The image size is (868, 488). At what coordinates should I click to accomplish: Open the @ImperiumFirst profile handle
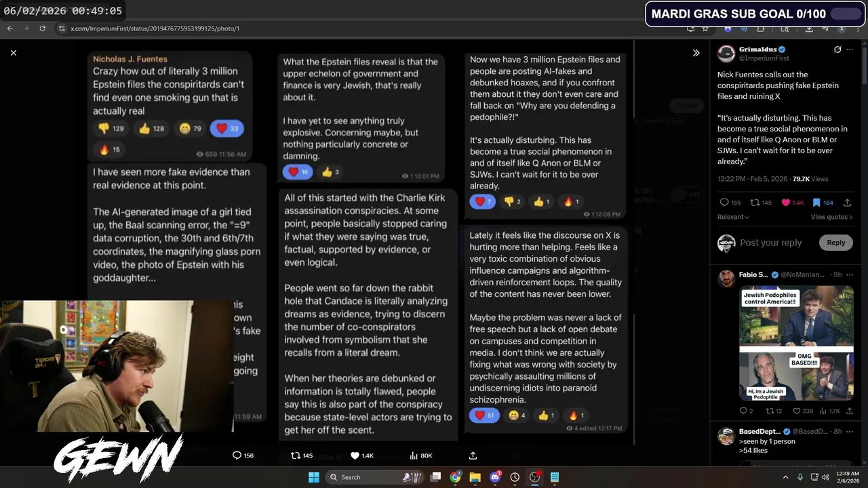pos(764,59)
